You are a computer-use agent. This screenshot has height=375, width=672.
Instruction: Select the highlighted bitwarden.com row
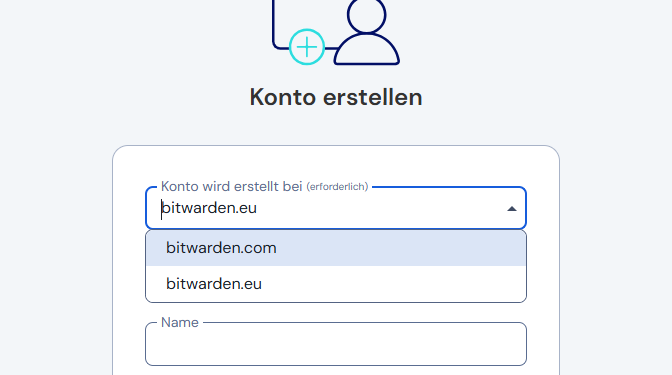336,248
